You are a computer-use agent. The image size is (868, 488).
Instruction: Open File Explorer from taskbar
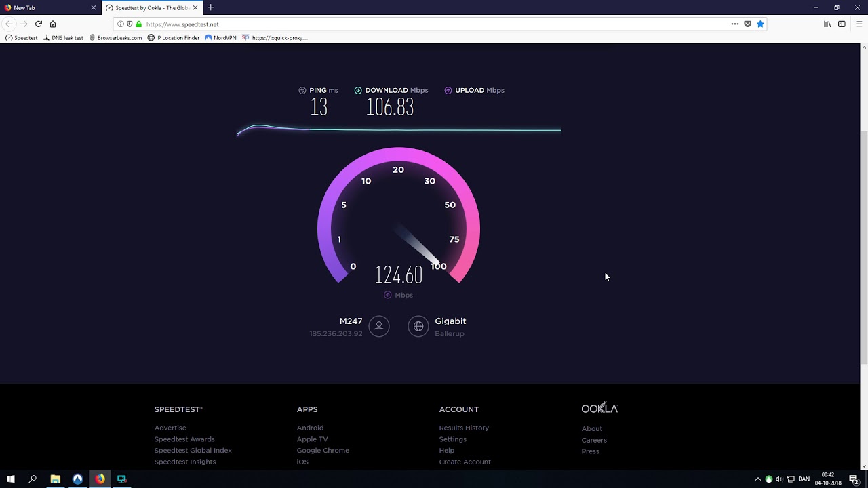click(x=56, y=479)
